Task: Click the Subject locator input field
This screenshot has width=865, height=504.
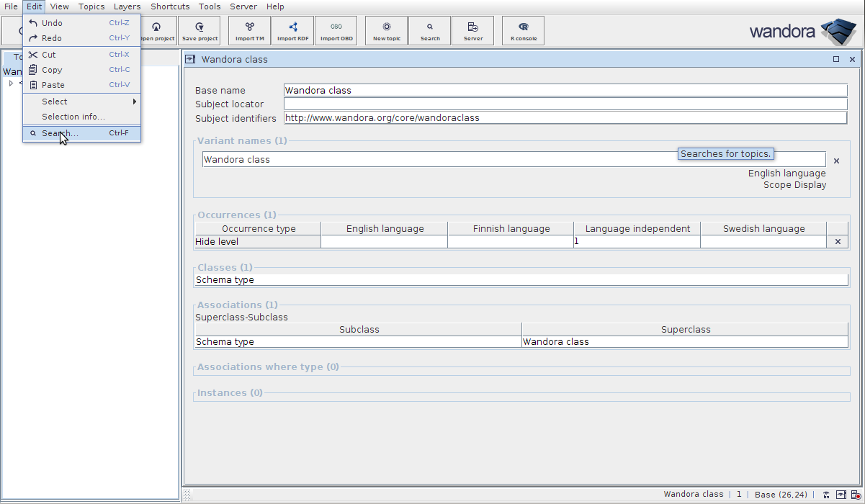Action: pyautogui.click(x=565, y=104)
